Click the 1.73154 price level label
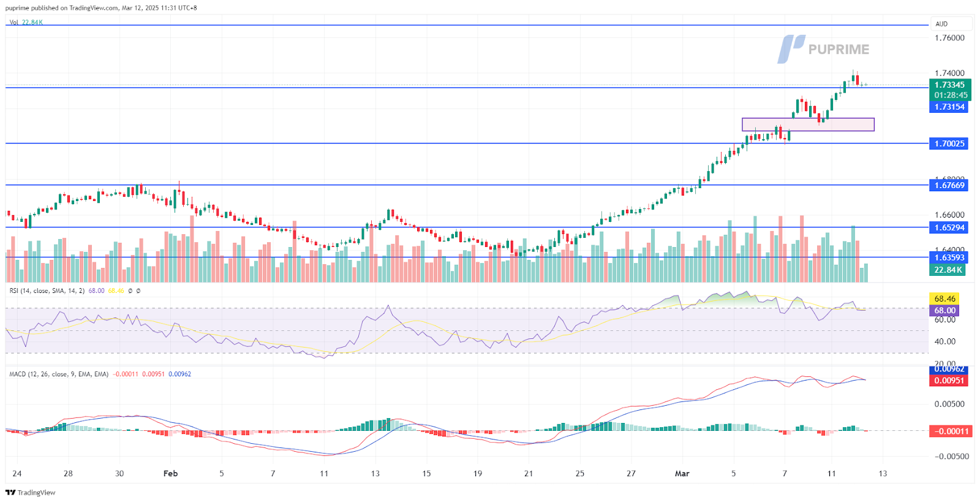 click(x=949, y=107)
